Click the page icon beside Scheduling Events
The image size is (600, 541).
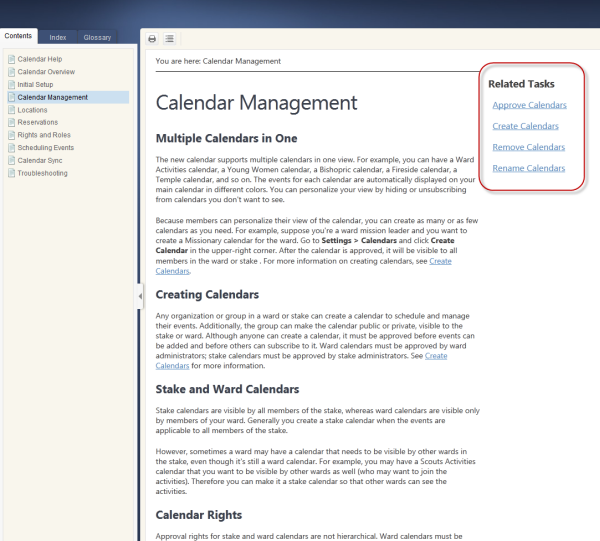pos(11,148)
